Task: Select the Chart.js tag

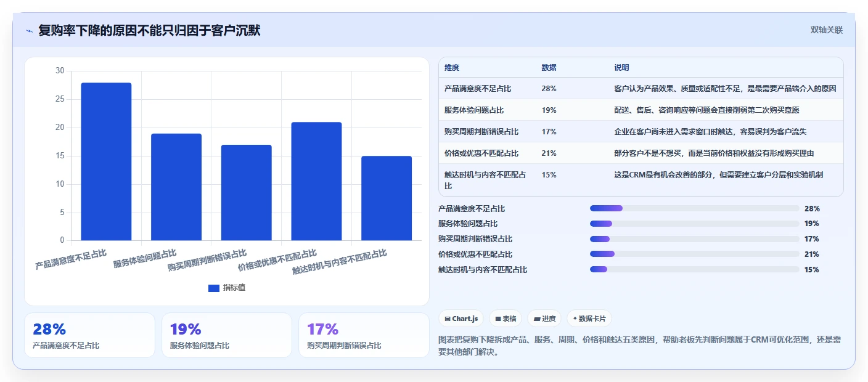Action: click(461, 319)
